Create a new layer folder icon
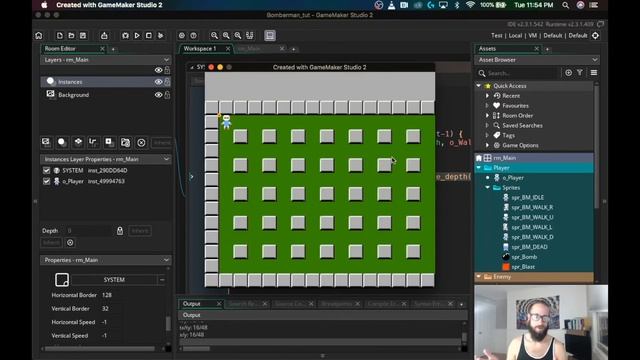640x360 pixels. point(125,142)
